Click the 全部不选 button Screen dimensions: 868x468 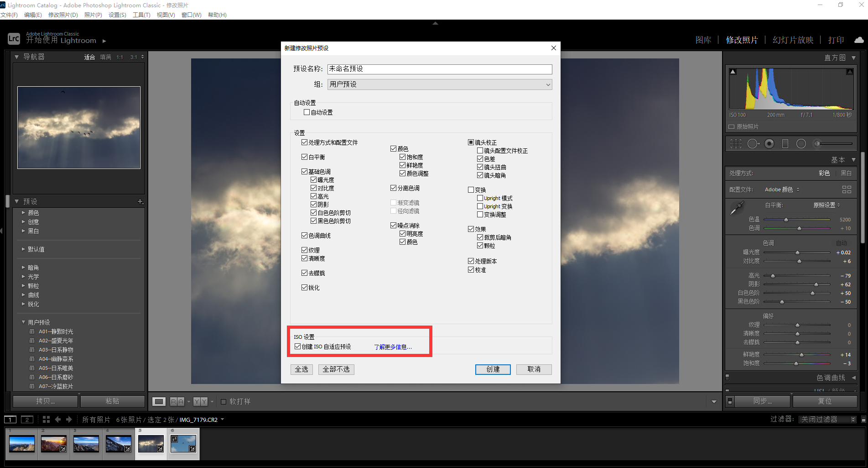336,369
